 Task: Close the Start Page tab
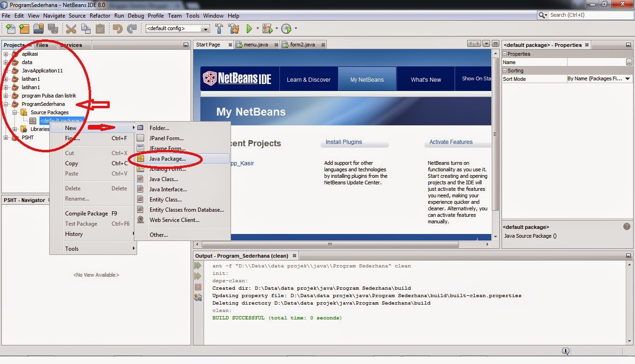[230, 45]
